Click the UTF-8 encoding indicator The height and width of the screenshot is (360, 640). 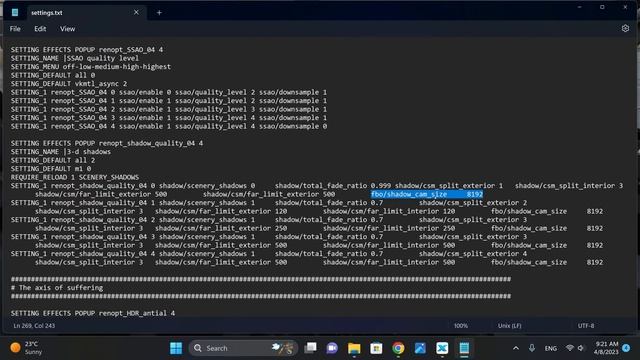click(586, 326)
